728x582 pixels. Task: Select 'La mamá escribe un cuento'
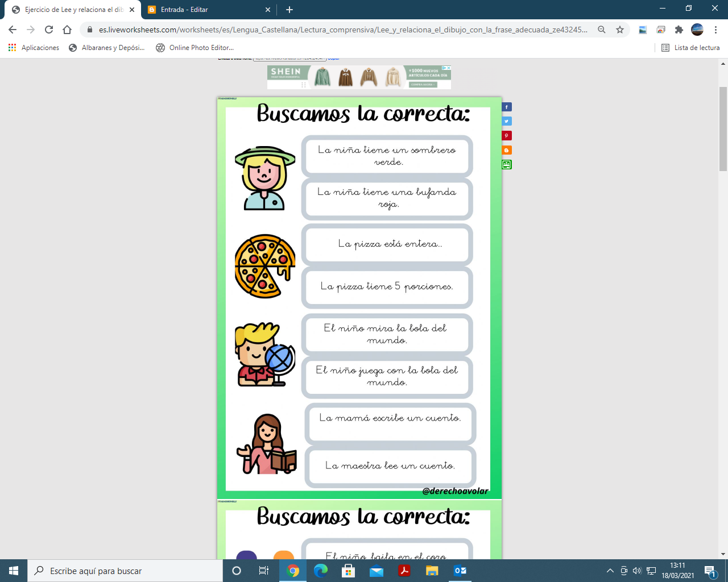pyautogui.click(x=390, y=424)
